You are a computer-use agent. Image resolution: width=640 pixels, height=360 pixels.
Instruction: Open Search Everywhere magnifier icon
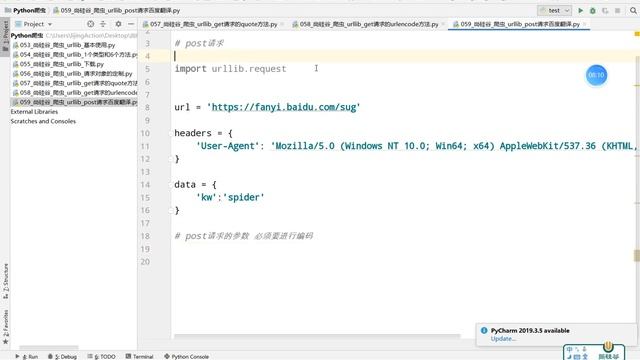[x=633, y=11]
